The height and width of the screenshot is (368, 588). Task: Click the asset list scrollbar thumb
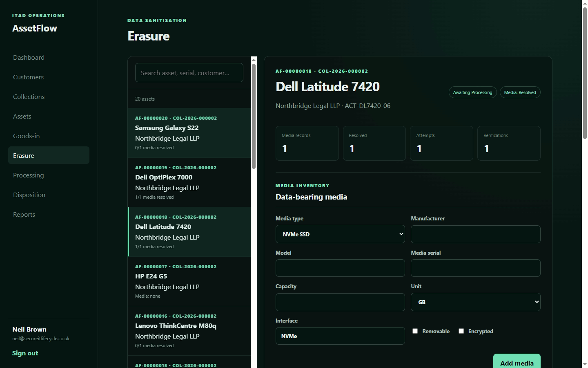click(x=254, y=116)
